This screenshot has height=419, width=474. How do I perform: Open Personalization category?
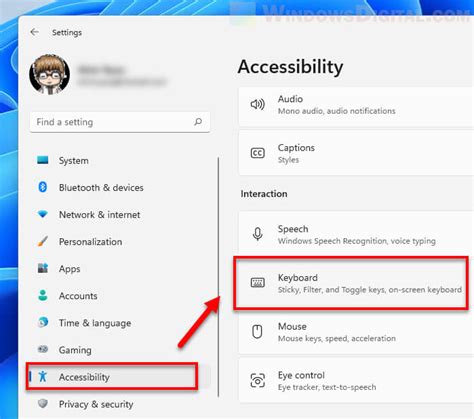tap(120, 241)
